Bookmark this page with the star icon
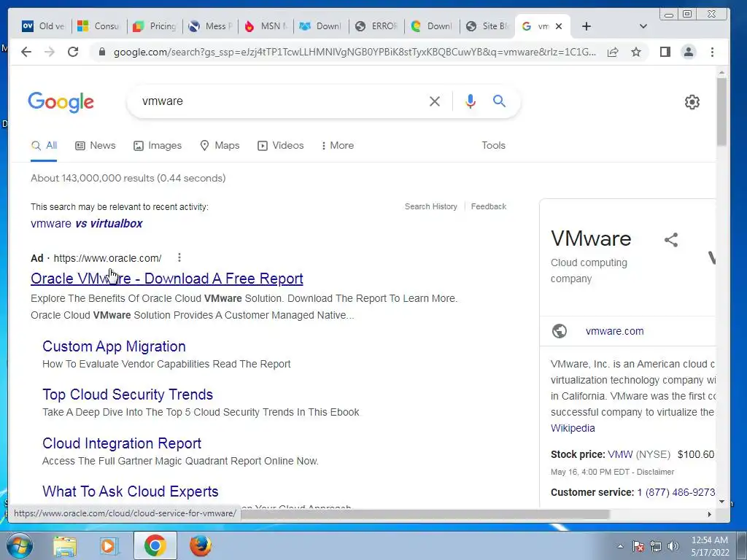Image resolution: width=747 pixels, height=560 pixels. (636, 52)
